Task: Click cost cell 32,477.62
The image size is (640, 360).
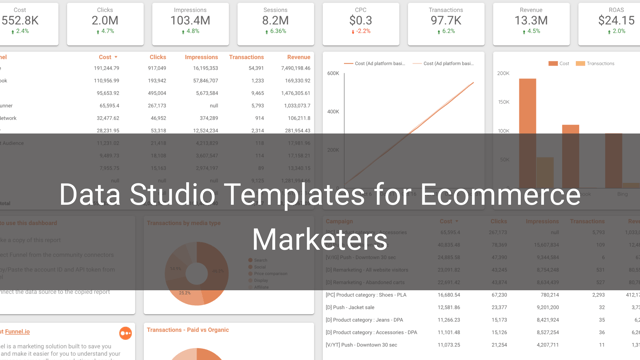Action: point(108,118)
